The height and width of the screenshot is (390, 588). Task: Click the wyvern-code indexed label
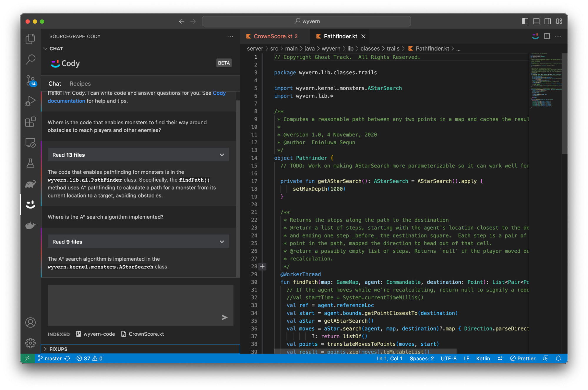coord(96,334)
